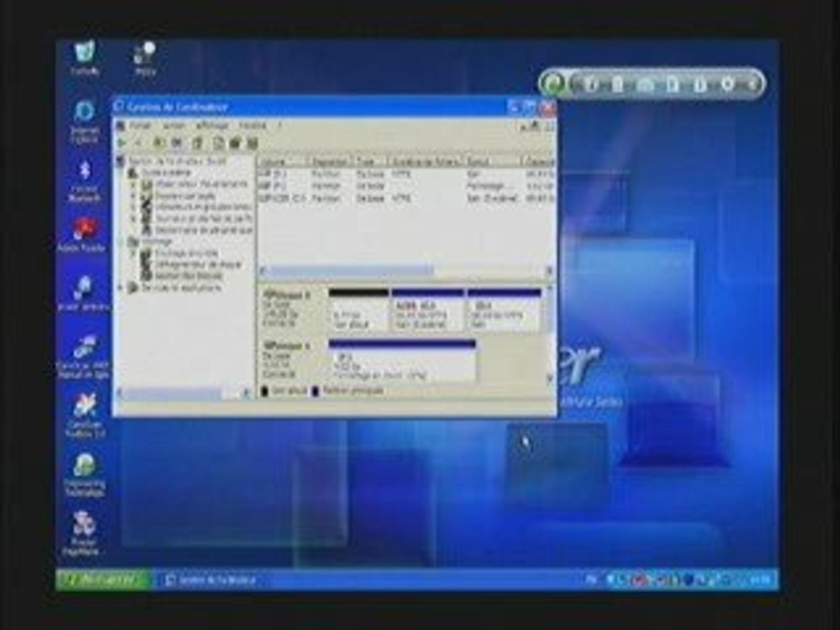
Task: Click the Disposition column header
Action: [x=331, y=161]
